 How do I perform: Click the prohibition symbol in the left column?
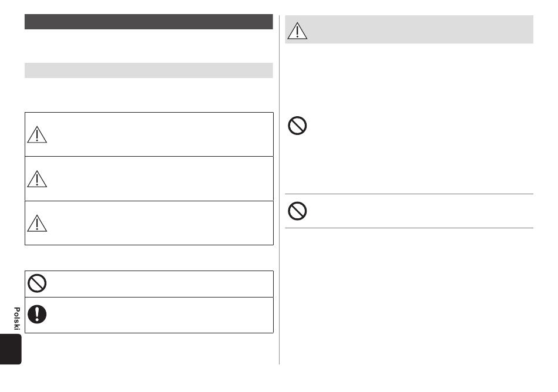37,284
